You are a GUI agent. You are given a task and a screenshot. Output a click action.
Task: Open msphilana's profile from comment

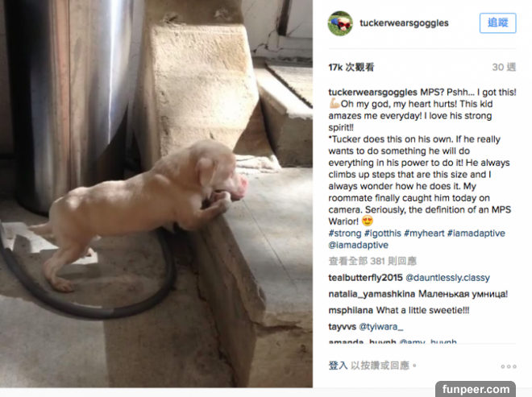pyautogui.click(x=351, y=310)
